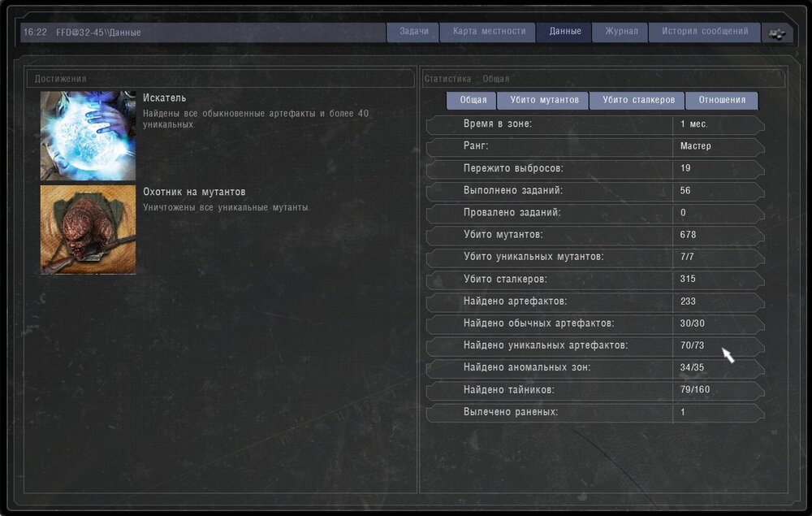Click the clock '16:22' in header

pos(35,33)
